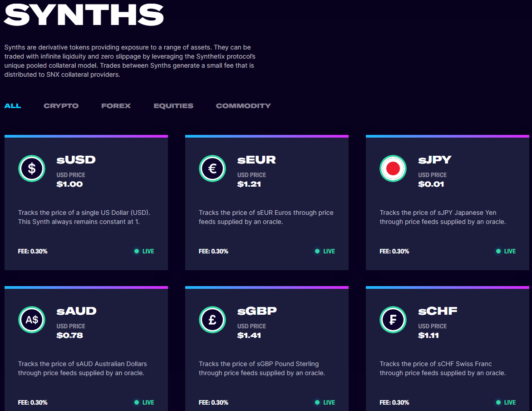The image size is (532, 411).
Task: Click the sUSD dollar sign icon
Action: click(31, 168)
